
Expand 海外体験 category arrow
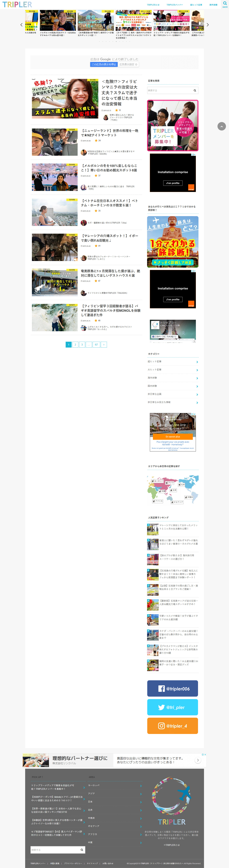click(x=197, y=378)
